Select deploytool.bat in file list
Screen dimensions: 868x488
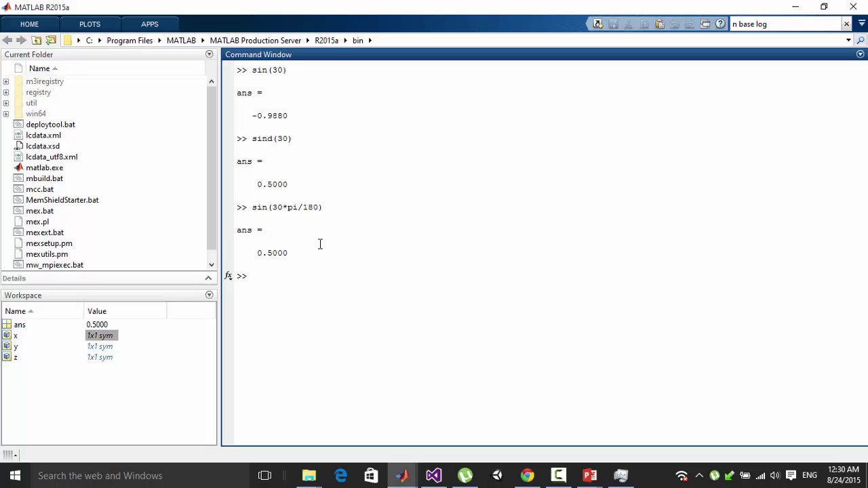pyautogui.click(x=50, y=125)
